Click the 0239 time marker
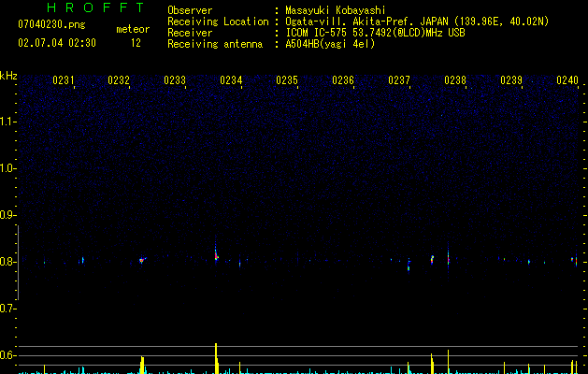Image resolution: width=588 pixels, height=374 pixels. click(511, 80)
